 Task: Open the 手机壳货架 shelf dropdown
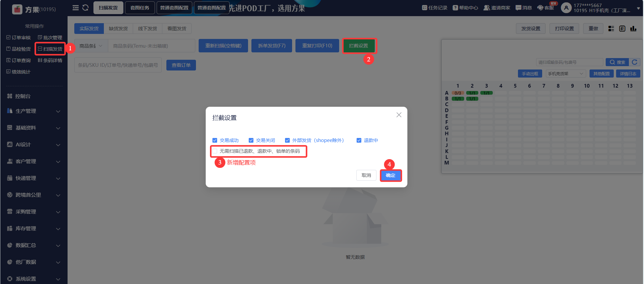click(565, 74)
